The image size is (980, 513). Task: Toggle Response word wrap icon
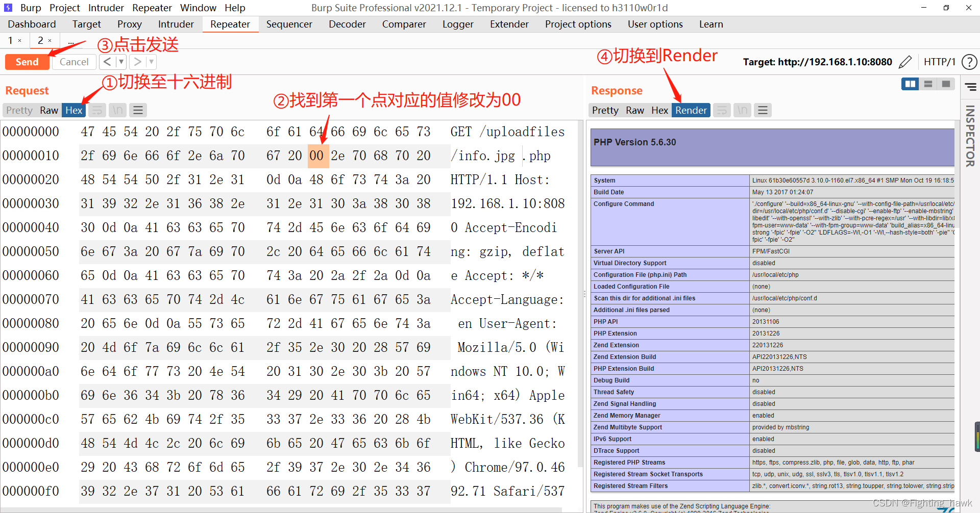[x=722, y=110]
